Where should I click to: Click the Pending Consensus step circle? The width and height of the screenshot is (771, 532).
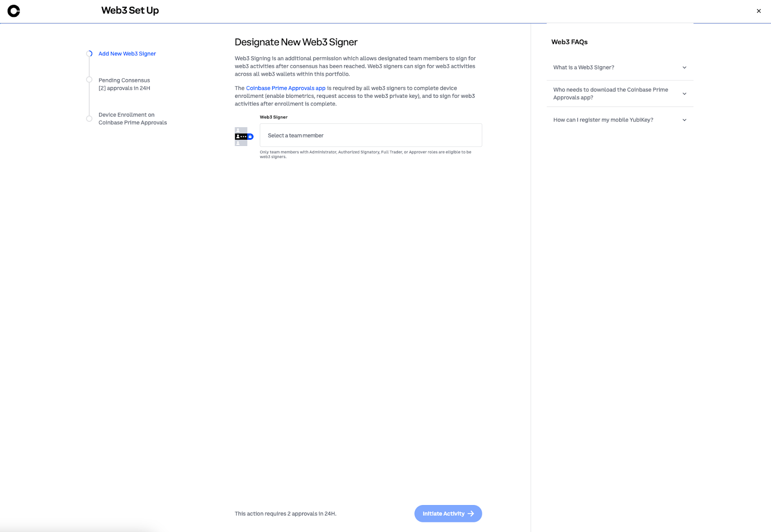click(89, 80)
